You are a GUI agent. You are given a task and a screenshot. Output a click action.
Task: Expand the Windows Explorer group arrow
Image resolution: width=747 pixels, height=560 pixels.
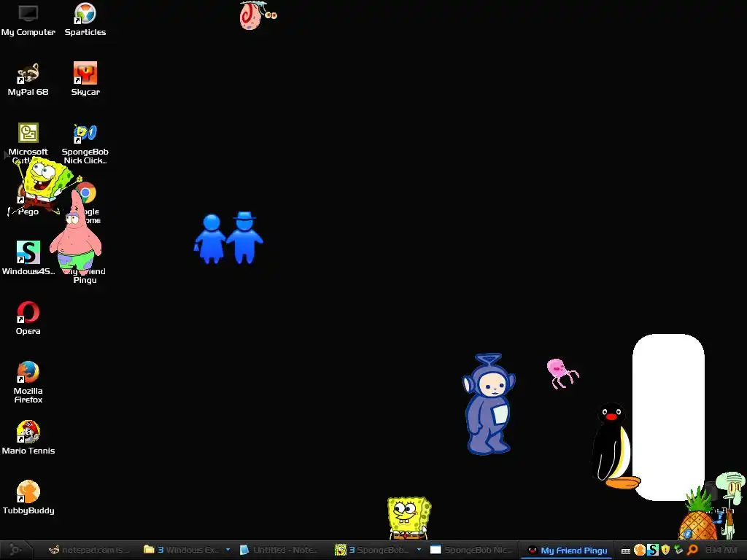[228, 550]
